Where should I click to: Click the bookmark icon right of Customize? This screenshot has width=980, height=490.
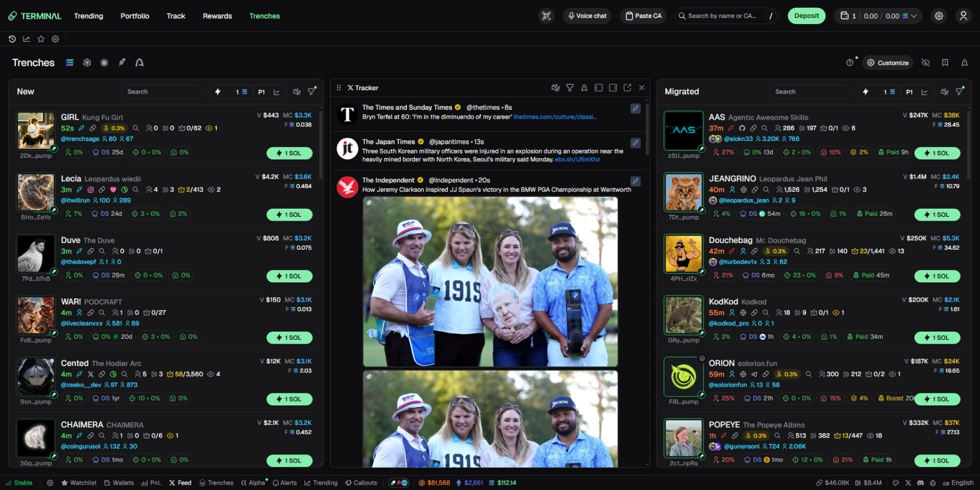pos(945,63)
